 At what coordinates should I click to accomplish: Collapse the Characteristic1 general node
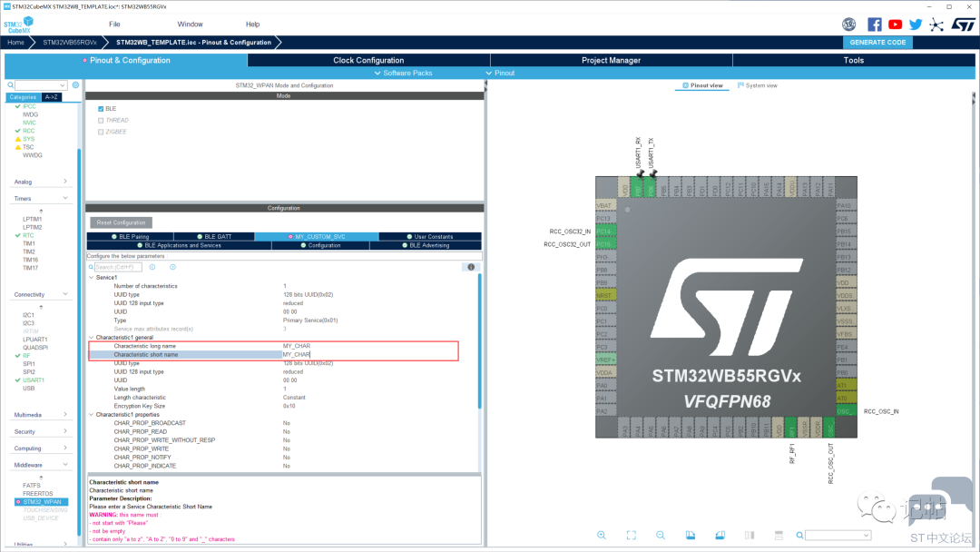coord(92,338)
